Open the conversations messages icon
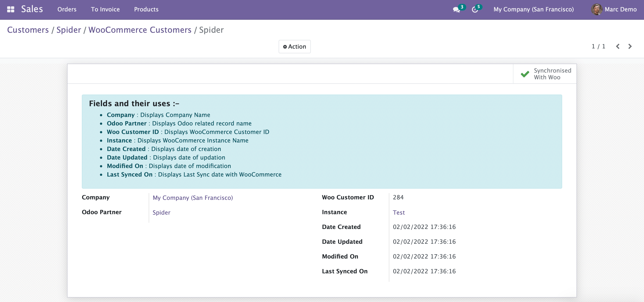The height and width of the screenshot is (302, 644). (x=456, y=9)
